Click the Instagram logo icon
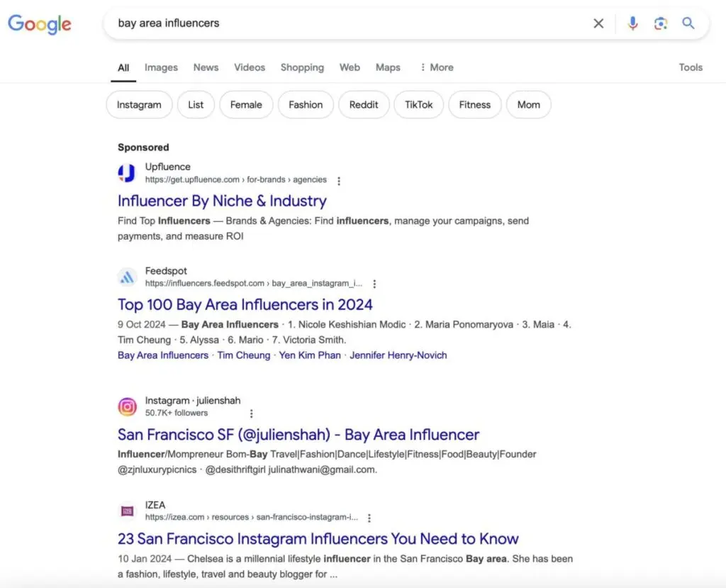Screen dimensions: 726x588 click(127, 406)
